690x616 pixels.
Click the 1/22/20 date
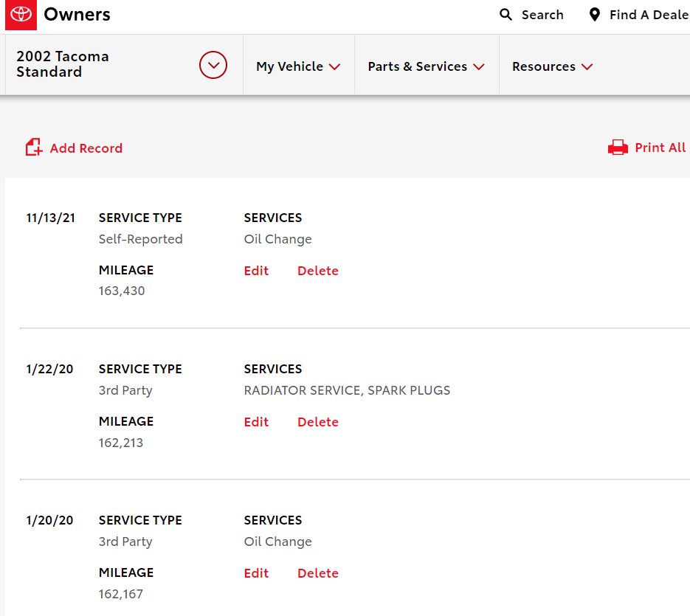[49, 369]
